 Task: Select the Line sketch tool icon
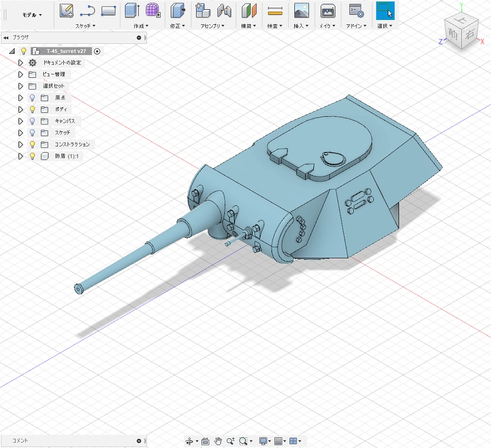pyautogui.click(x=88, y=11)
